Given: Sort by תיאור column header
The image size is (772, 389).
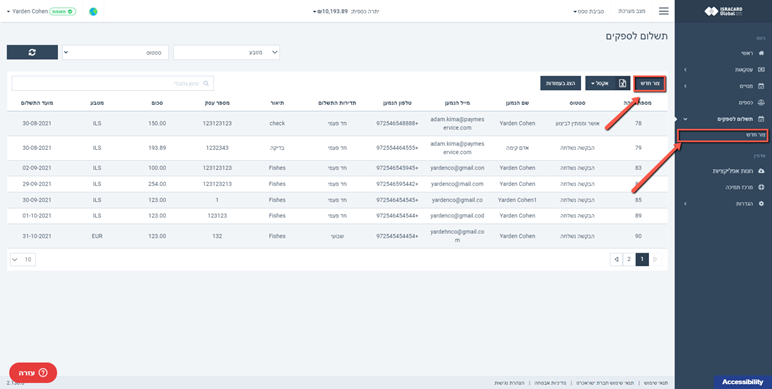Looking at the screenshot, I should click(278, 103).
